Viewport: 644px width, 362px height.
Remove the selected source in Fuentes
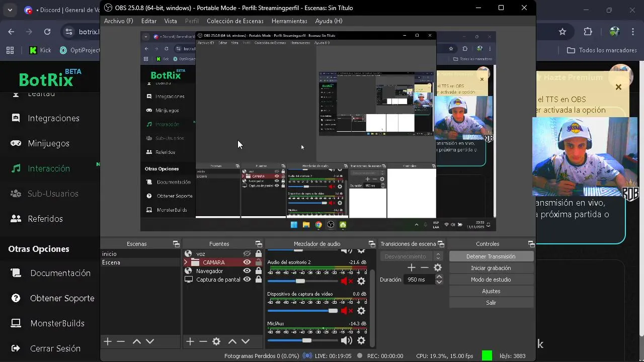tap(203, 341)
